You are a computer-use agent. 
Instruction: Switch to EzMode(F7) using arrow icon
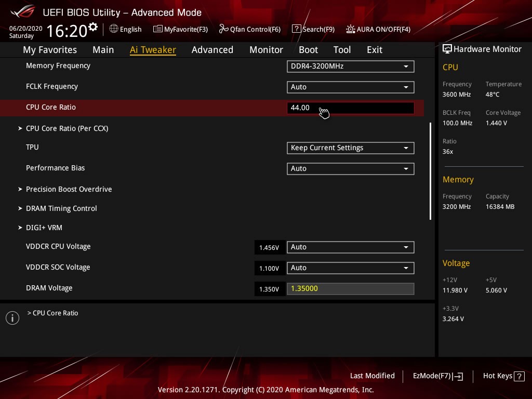point(458,376)
